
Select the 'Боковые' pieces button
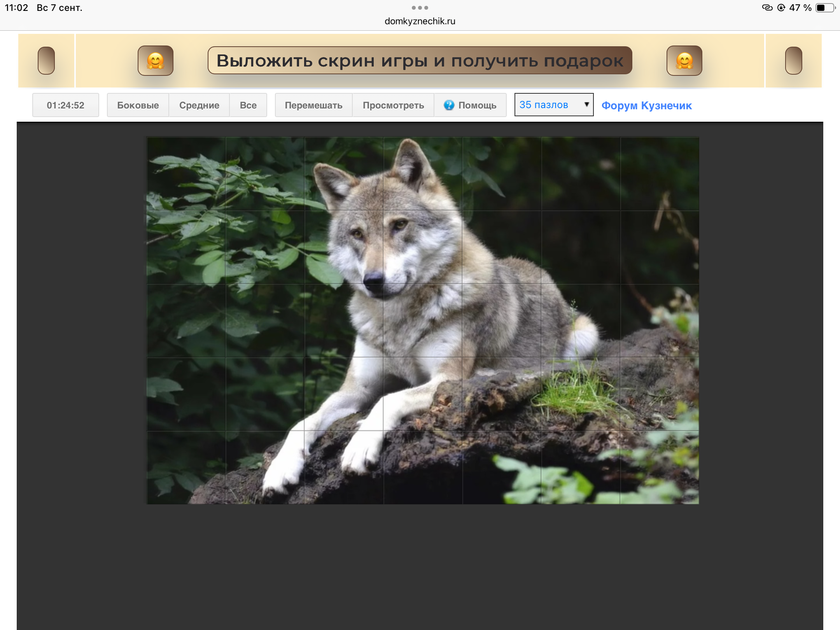138,105
